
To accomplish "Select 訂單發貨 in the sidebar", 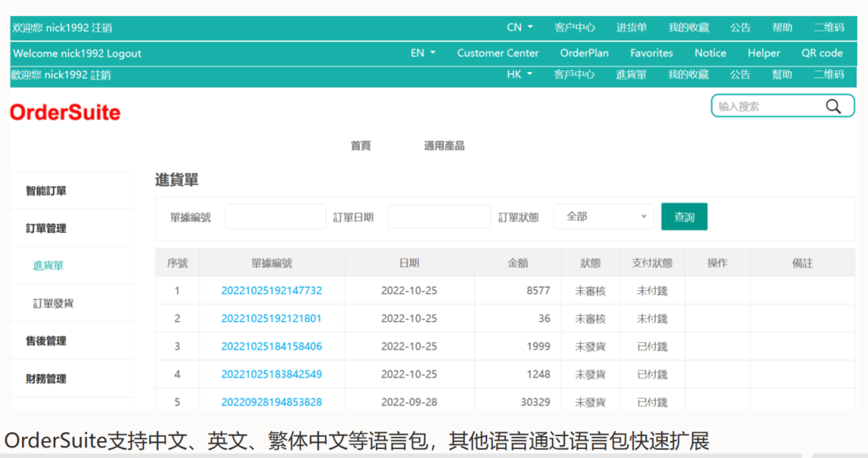I will [x=53, y=303].
